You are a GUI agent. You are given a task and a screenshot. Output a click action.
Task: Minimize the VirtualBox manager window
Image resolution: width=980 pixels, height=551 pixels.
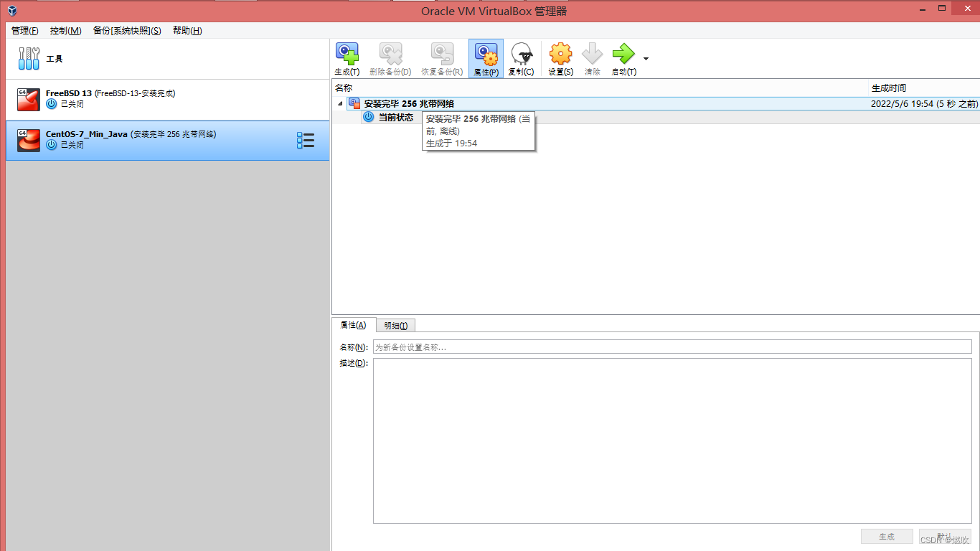pyautogui.click(x=923, y=10)
